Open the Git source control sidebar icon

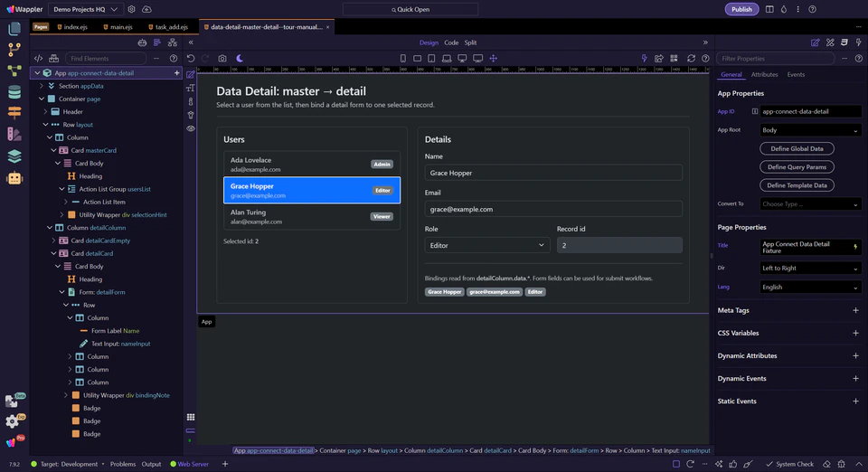[14, 49]
